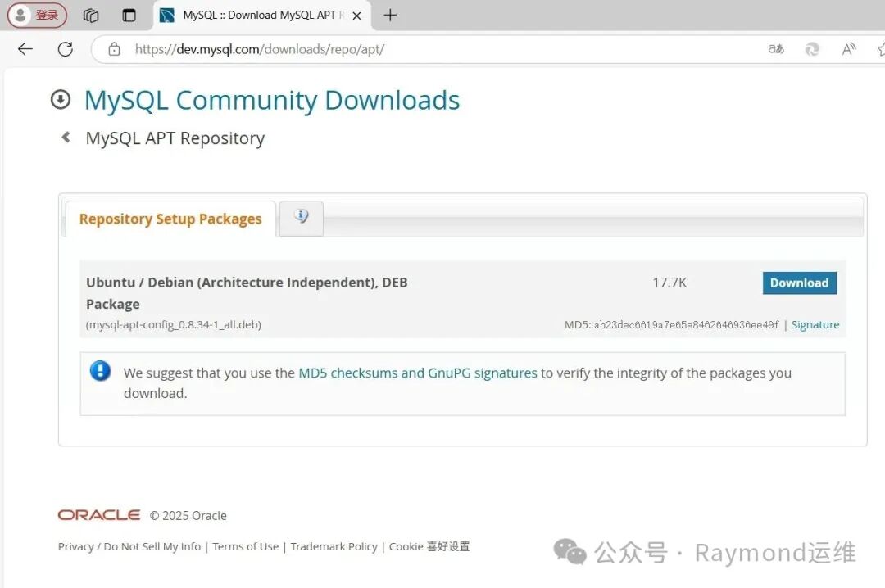Screen dimensions: 885x588
Task: Click the Ubuntu / Debian DEB Package title
Action: [x=247, y=293]
